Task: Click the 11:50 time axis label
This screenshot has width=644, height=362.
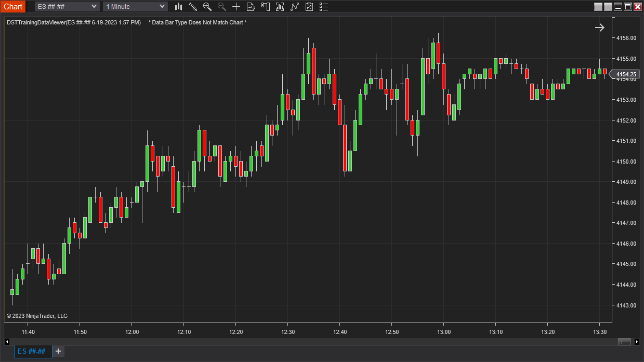Action: [x=80, y=332]
